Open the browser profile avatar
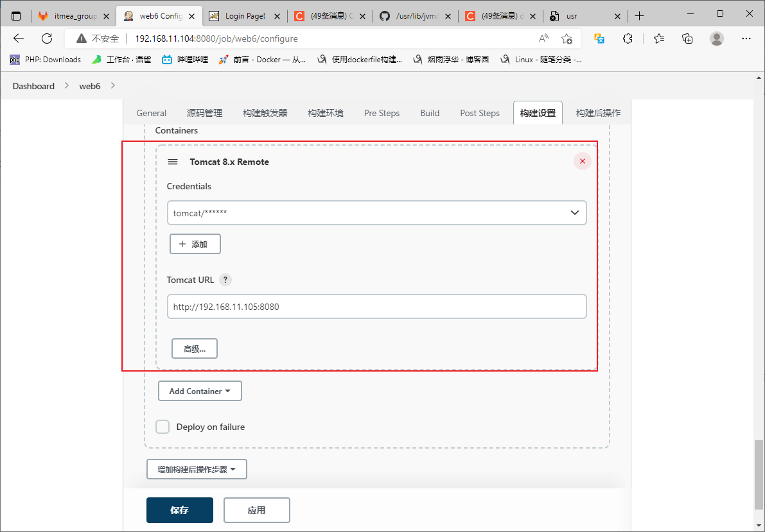 click(x=717, y=39)
